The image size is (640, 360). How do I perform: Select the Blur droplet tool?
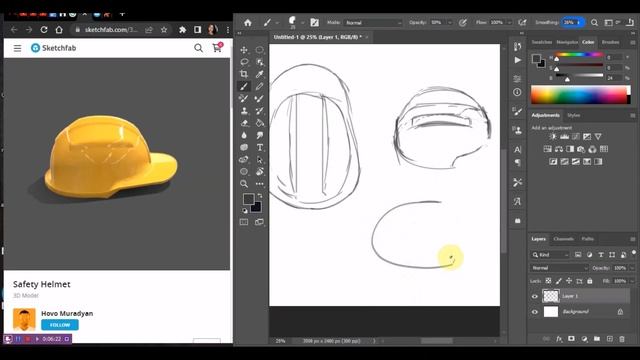point(244,135)
